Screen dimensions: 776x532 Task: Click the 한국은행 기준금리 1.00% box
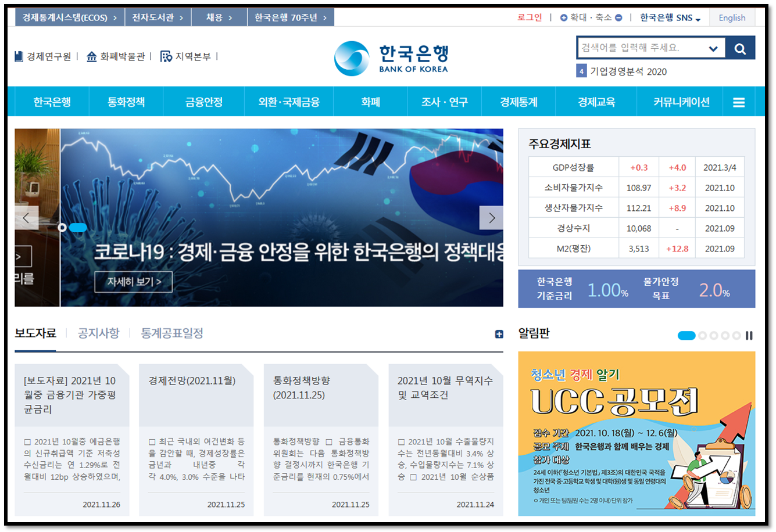coord(581,289)
